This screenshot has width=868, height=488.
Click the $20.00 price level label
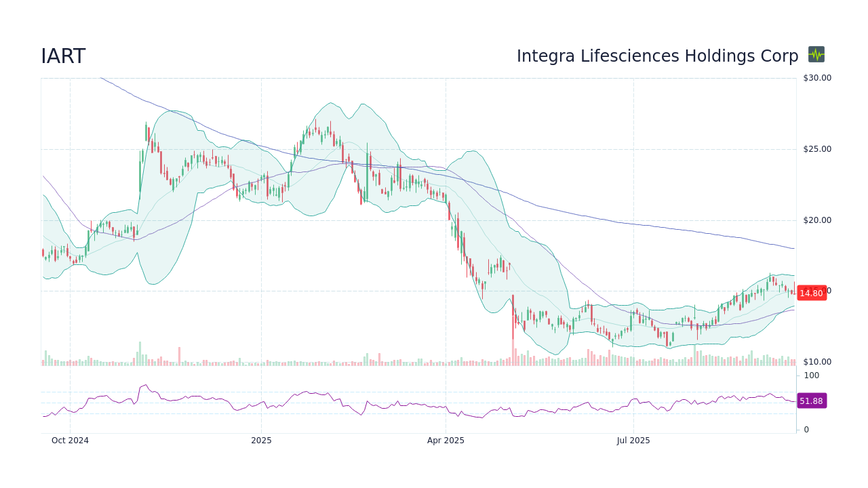(817, 220)
